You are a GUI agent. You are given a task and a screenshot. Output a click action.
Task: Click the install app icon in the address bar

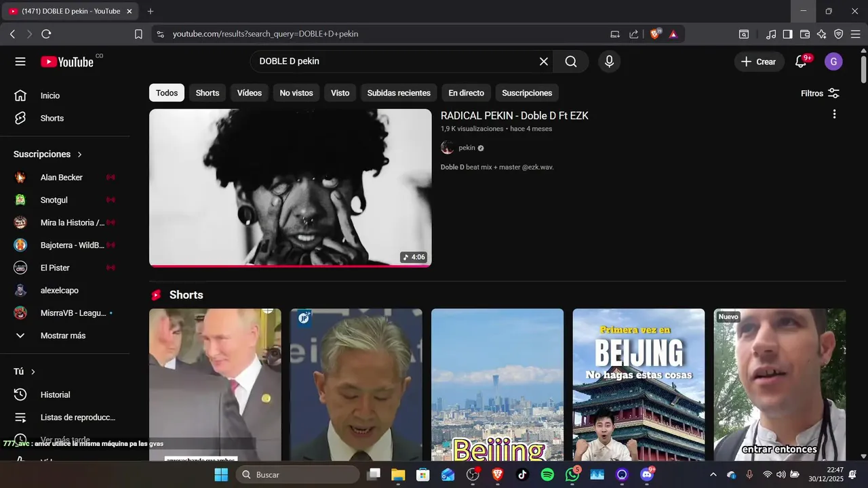tap(615, 34)
